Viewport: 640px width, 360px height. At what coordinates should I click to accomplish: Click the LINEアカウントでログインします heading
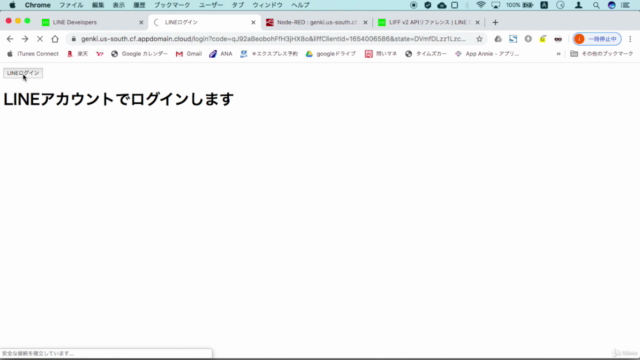(x=118, y=99)
